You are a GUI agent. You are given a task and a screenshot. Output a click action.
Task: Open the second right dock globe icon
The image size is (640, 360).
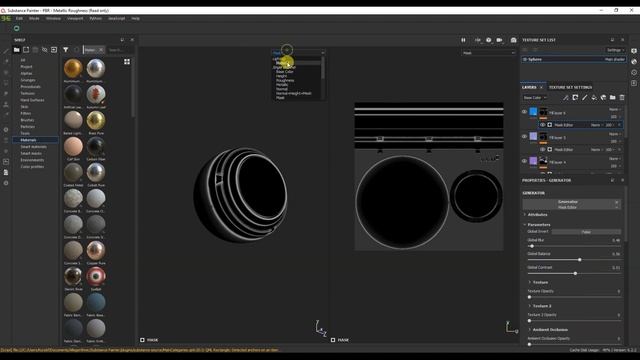pyautogui.click(x=634, y=62)
